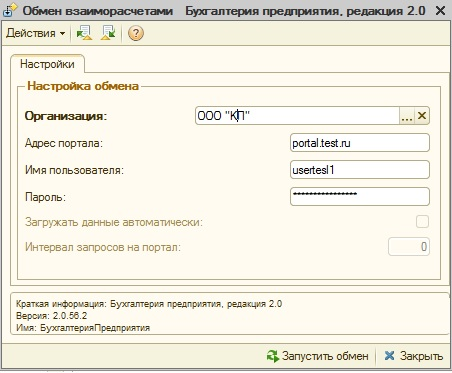Click the Пароль: label
Screen dimensions: 452x373
pyautogui.click(x=45, y=197)
